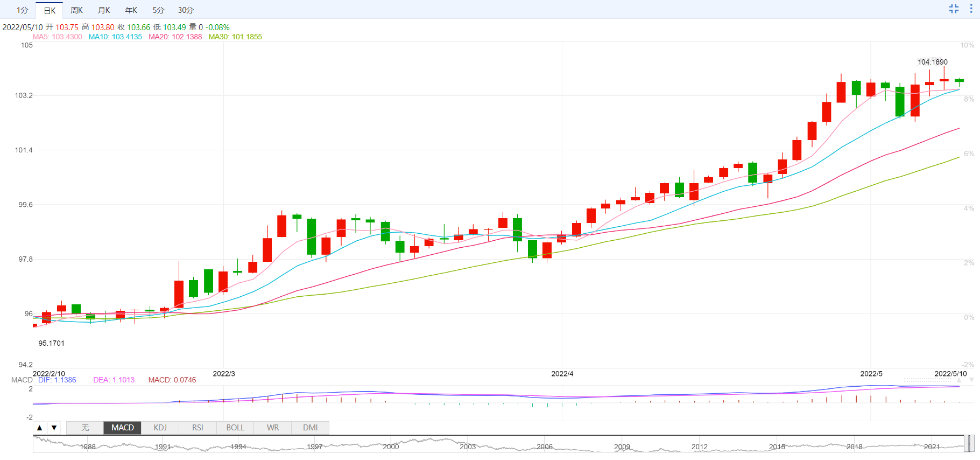Select the MACD indicator button
This screenshot has height=460, width=980.
pos(123,428)
